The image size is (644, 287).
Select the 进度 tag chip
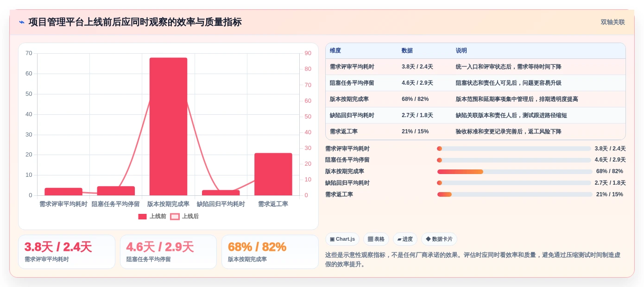click(x=405, y=239)
